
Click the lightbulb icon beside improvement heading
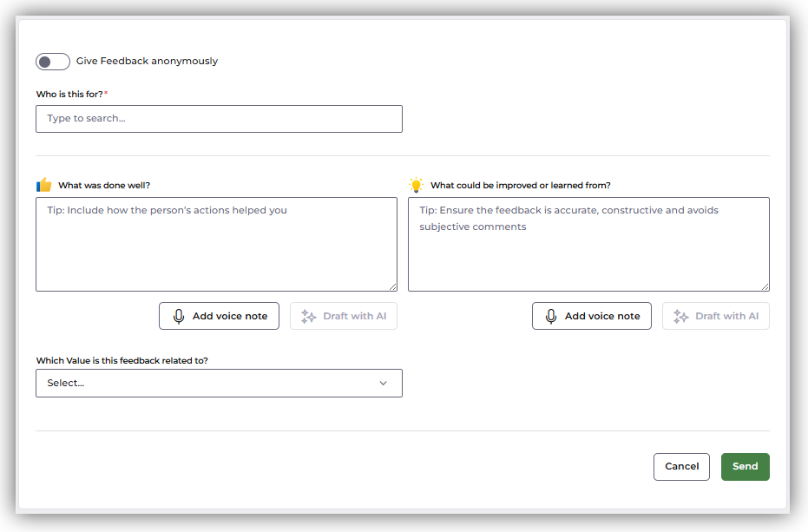(x=417, y=185)
